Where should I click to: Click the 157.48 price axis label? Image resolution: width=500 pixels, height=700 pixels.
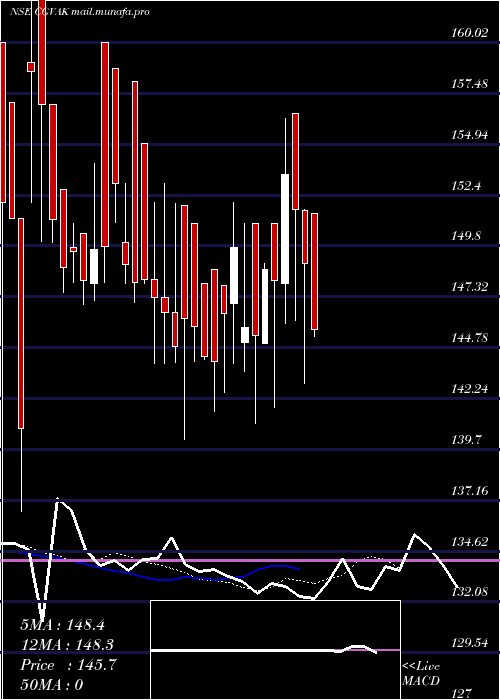point(470,83)
